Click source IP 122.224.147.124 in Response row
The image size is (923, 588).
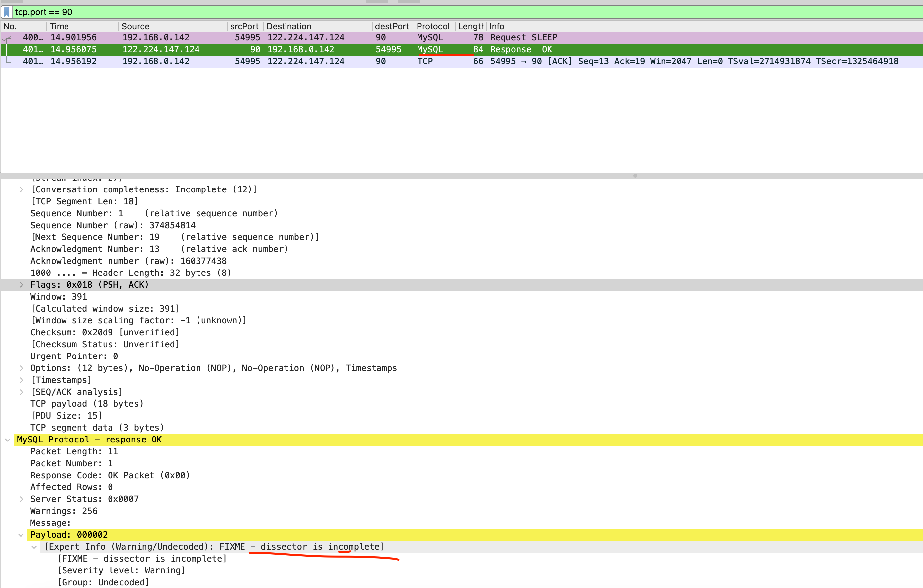point(161,49)
